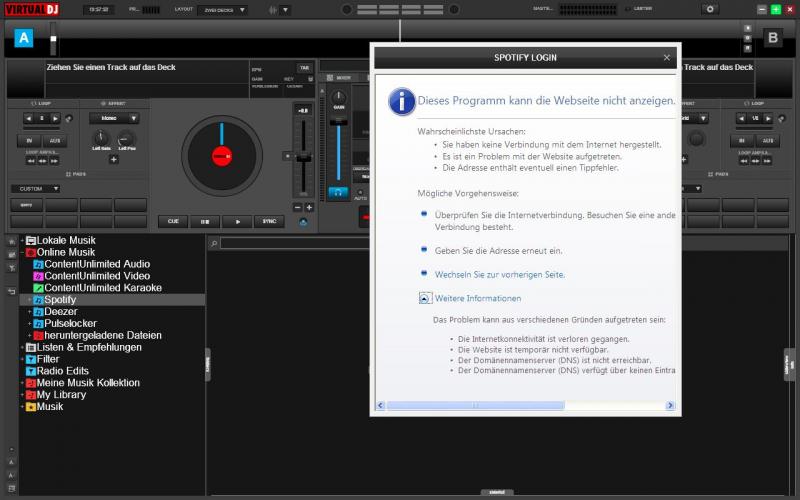
Task: Open the settings gear in top bar
Action: [710, 9]
